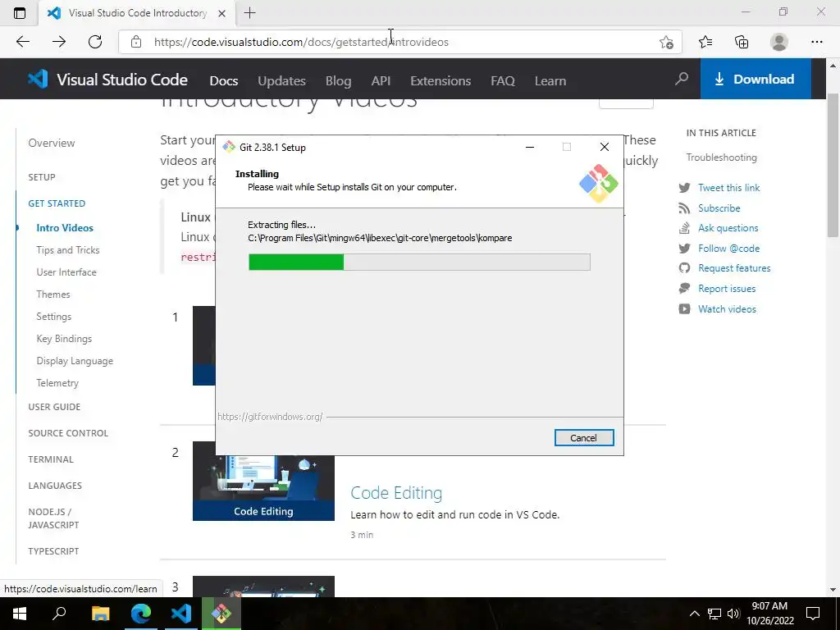This screenshot has width=840, height=630.
Task: Open the Edge tab actions menu icon
Action: click(20, 13)
